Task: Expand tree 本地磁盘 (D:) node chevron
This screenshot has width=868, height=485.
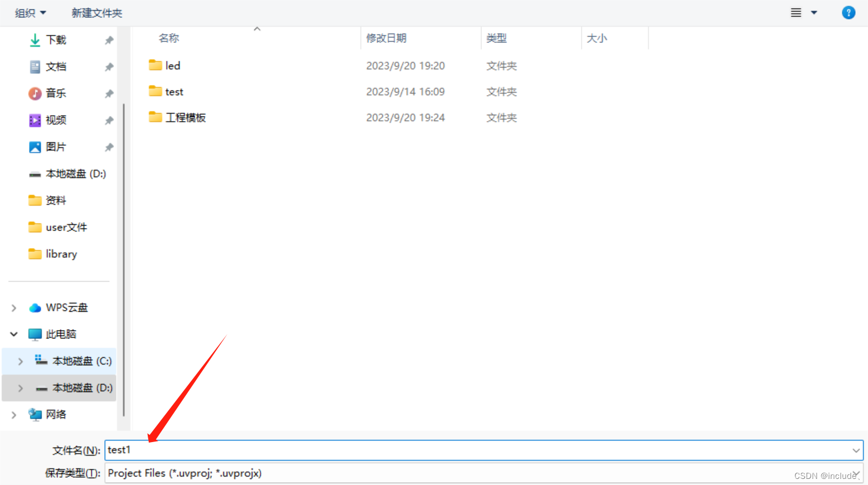Action: pyautogui.click(x=21, y=388)
